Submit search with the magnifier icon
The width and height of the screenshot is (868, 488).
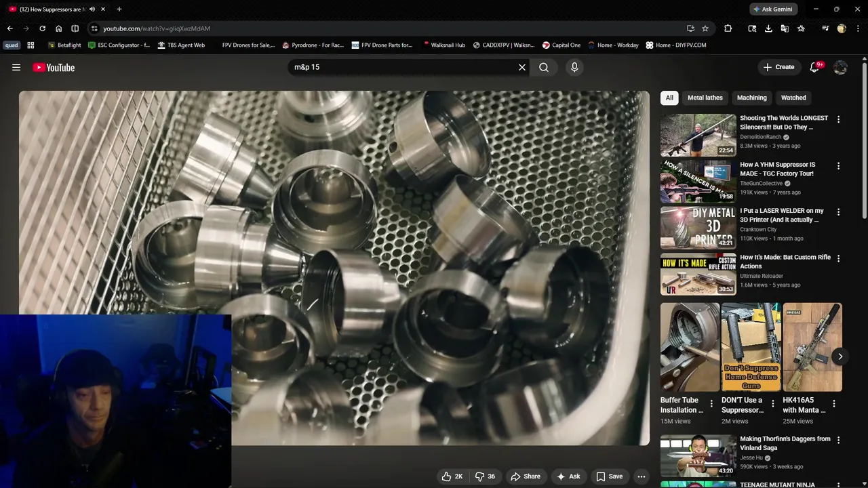click(544, 67)
